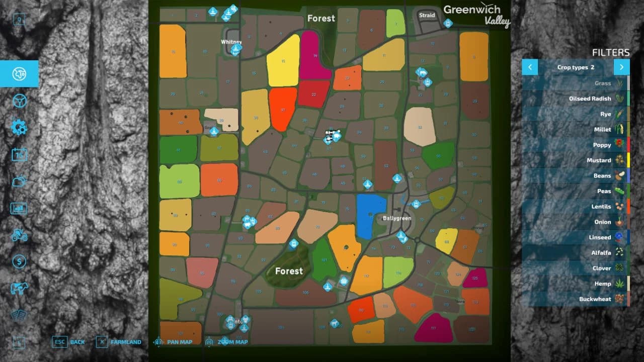644x362 pixels.
Task: Click the ESC Back button
Action: coord(69,342)
